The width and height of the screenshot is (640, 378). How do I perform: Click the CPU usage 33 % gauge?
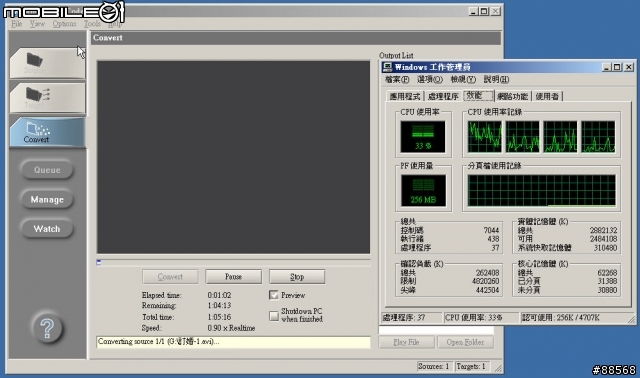[x=422, y=137]
